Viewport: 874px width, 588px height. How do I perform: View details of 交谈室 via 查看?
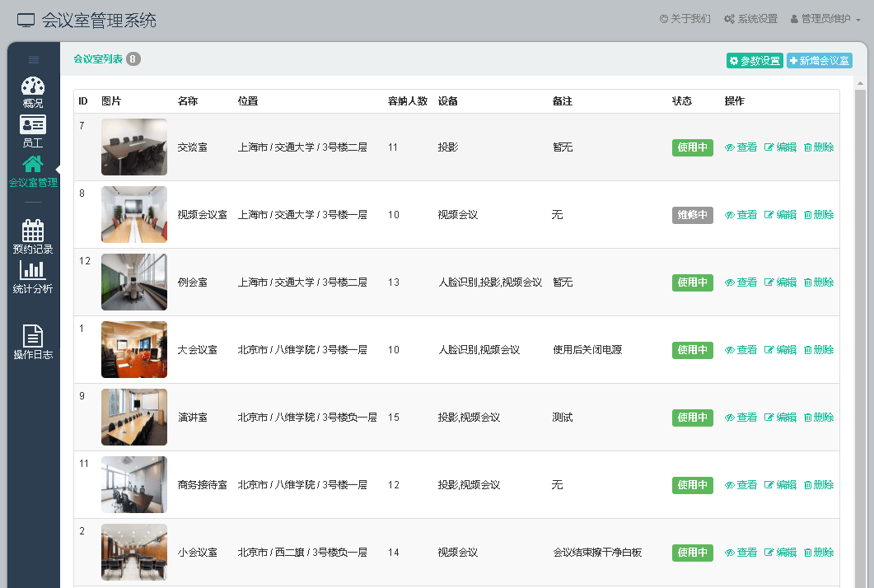[x=741, y=147]
